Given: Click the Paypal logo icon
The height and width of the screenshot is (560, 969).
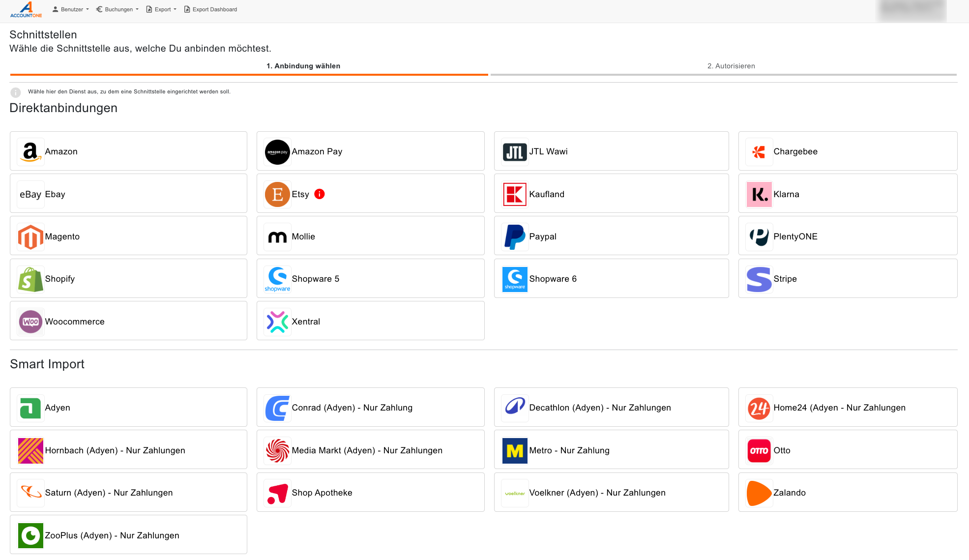Looking at the screenshot, I should tap(515, 237).
